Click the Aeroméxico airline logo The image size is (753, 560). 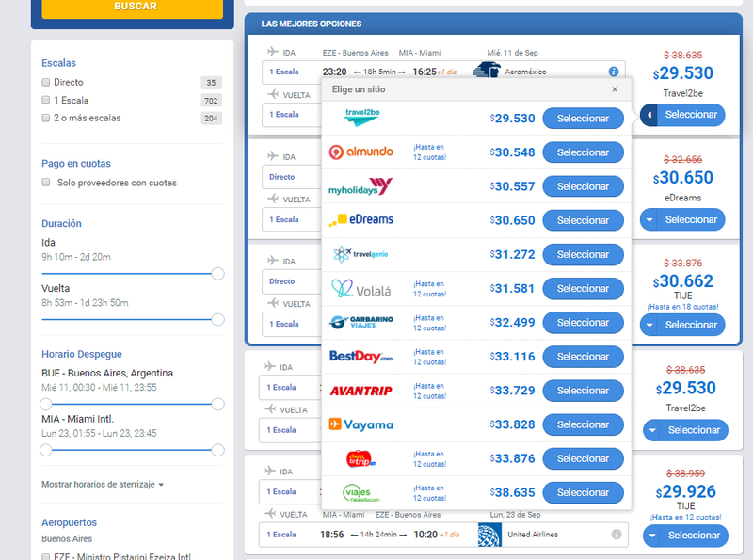click(487, 71)
